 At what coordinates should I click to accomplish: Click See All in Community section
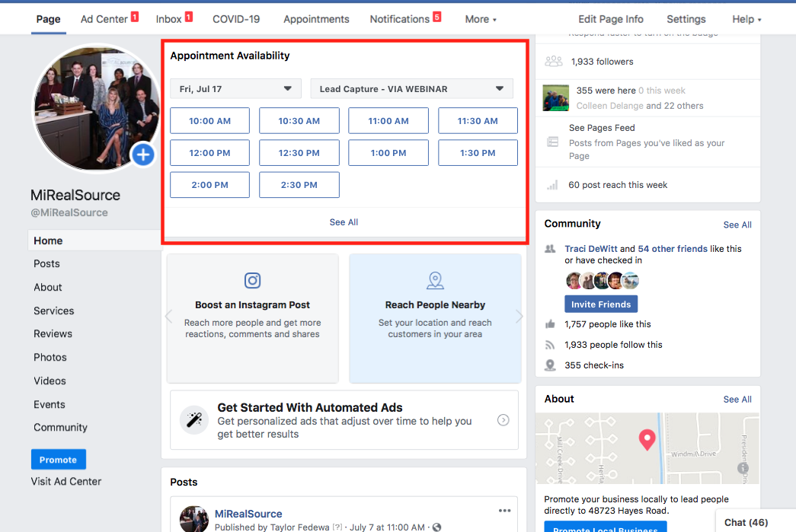pos(737,225)
